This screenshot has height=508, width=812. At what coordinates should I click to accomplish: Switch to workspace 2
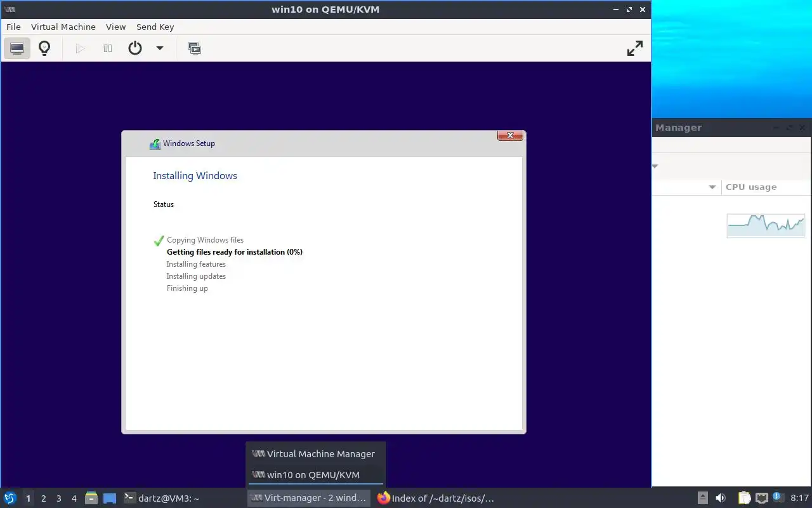[44, 498]
